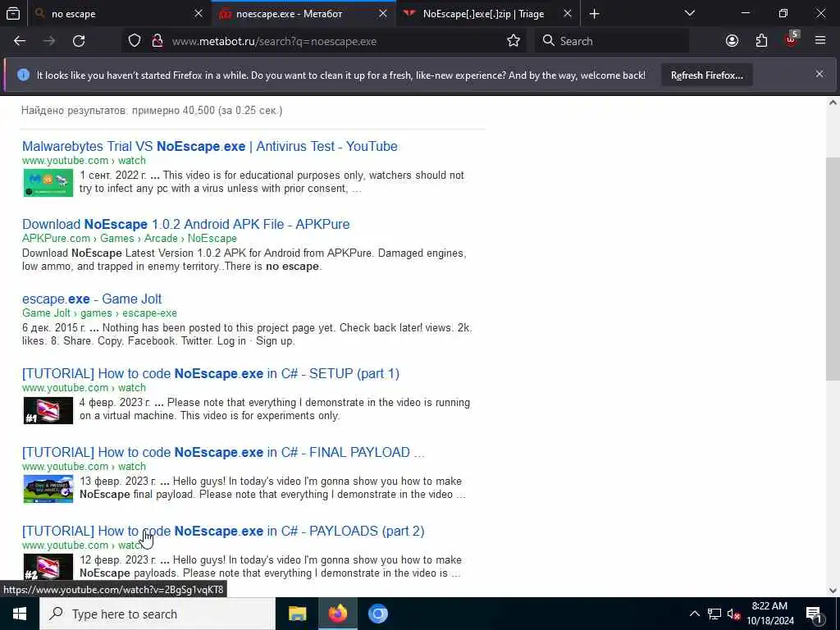The image size is (840, 630).
Task: Open the notification center icon
Action: tap(814, 614)
